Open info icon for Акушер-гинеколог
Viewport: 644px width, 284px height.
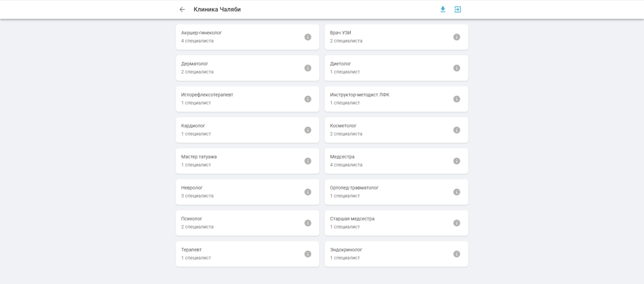point(308,37)
